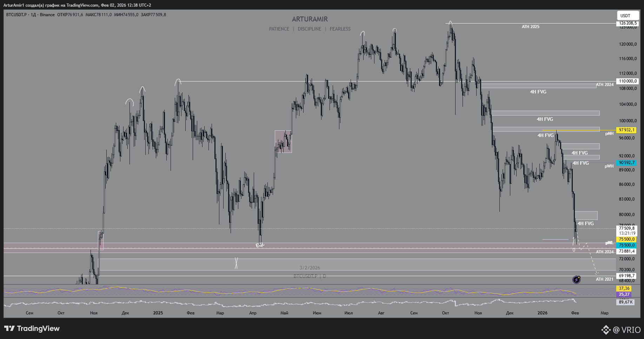The width and height of the screenshot is (644, 339).
Task: Select the purple 25,27 RSI value label
Action: pyautogui.click(x=624, y=294)
